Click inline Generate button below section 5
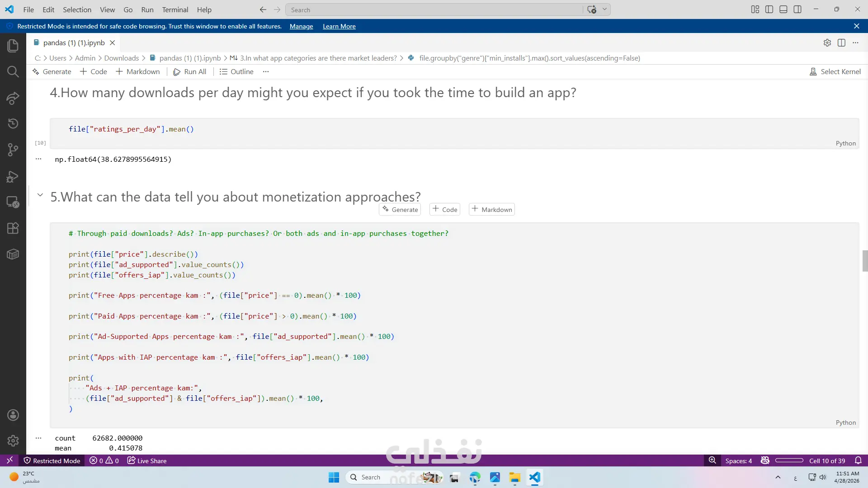Viewport: 868px width, 488px height. pyautogui.click(x=400, y=209)
